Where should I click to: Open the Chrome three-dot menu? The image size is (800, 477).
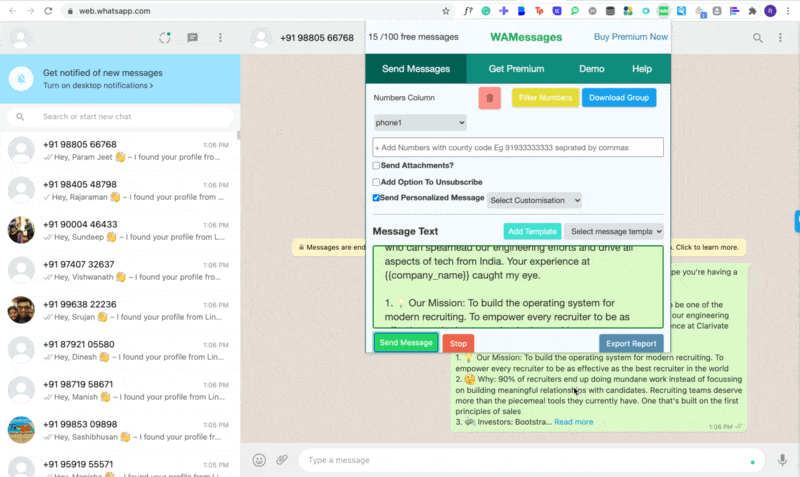(788, 11)
